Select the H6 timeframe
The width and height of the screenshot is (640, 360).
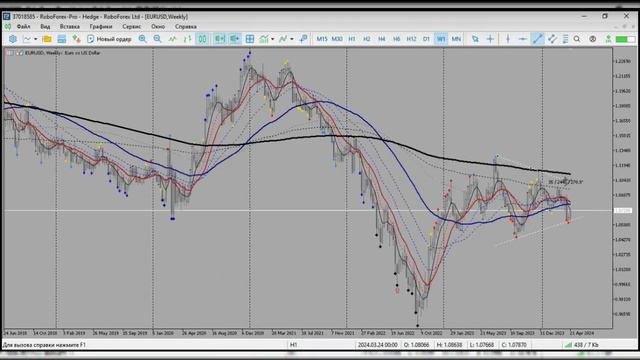tap(396, 39)
